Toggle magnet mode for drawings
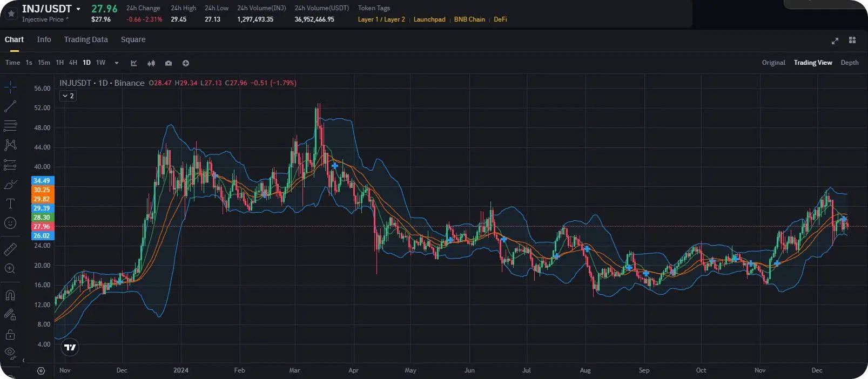This screenshot has height=379, width=868. pos(10,295)
